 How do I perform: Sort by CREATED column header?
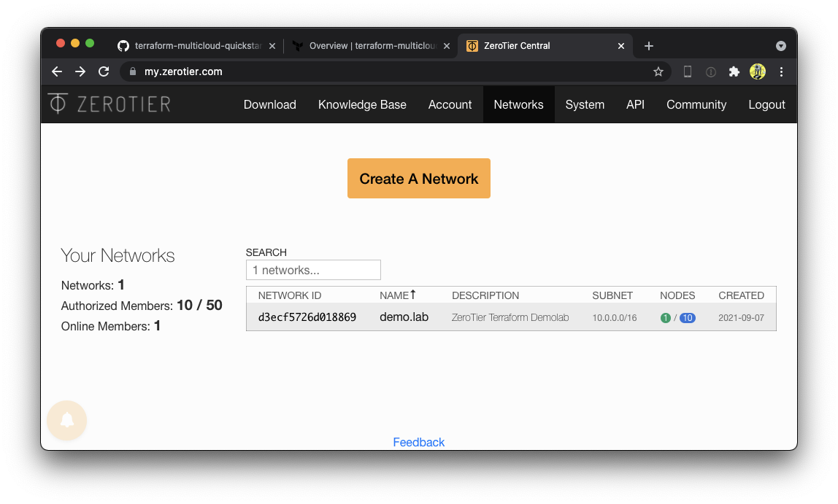[x=741, y=295]
